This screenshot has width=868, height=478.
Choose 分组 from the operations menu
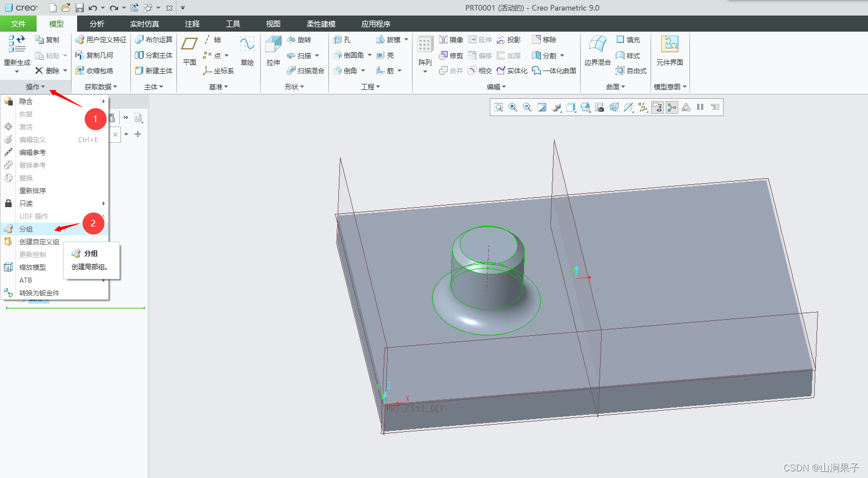click(x=26, y=229)
